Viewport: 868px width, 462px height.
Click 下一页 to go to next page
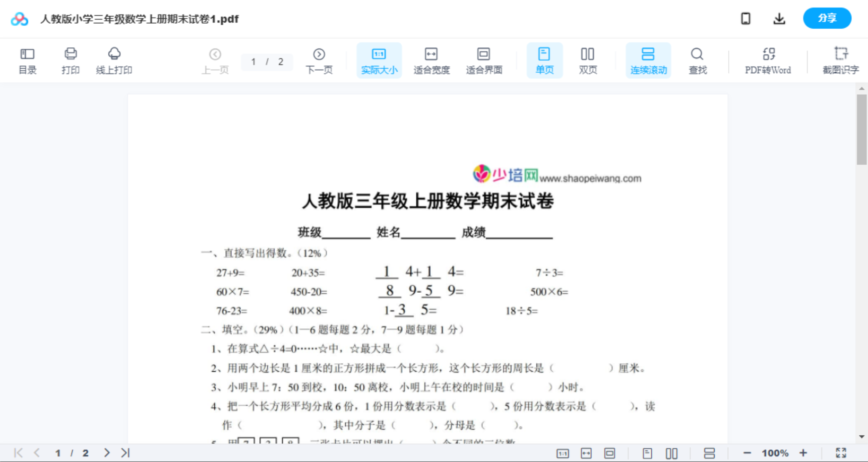click(319, 60)
